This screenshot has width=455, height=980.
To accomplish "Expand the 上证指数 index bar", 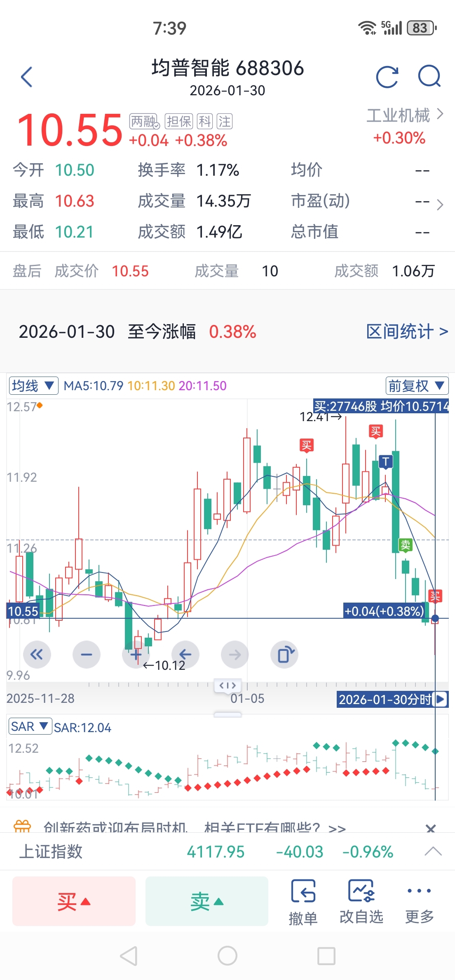I will [433, 851].
